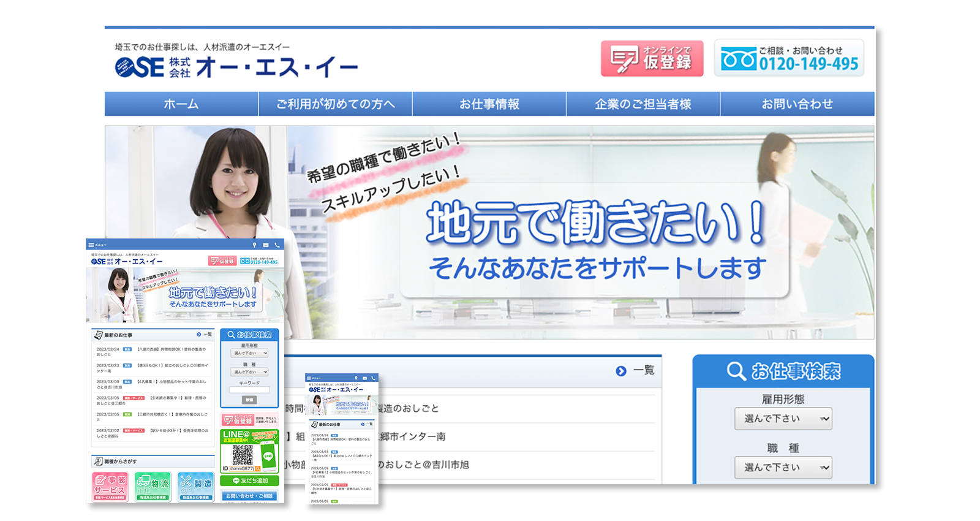Click the 最新のお仕事 notepad icon in phone view
This screenshot has width=980, height=521.
pos(314,424)
